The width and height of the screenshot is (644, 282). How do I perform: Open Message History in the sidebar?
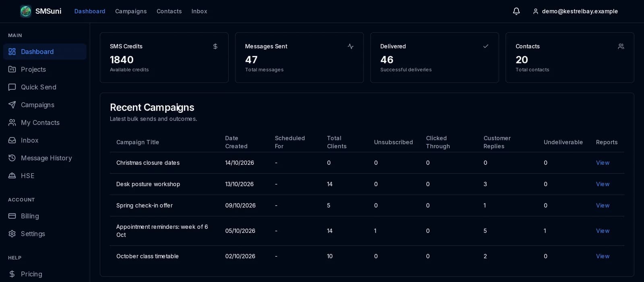click(x=45, y=158)
